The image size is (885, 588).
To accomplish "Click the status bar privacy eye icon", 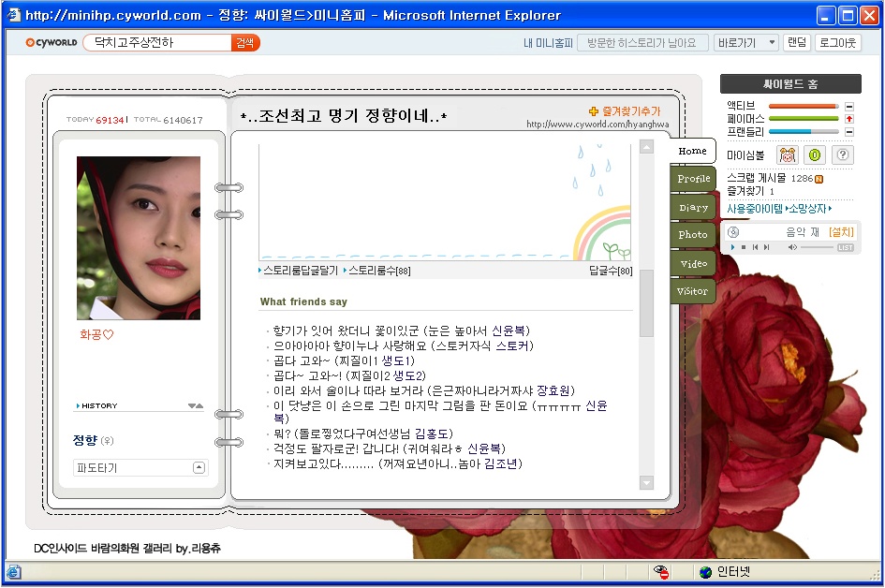I will (x=661, y=572).
